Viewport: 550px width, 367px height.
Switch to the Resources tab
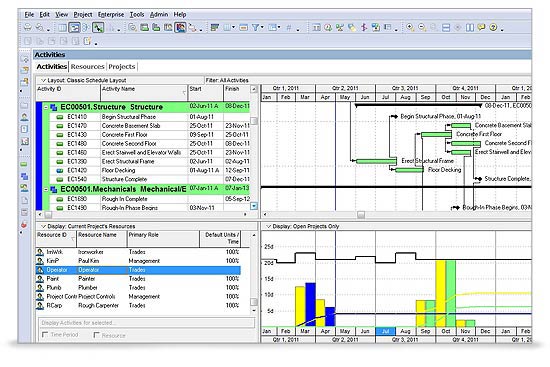click(87, 66)
